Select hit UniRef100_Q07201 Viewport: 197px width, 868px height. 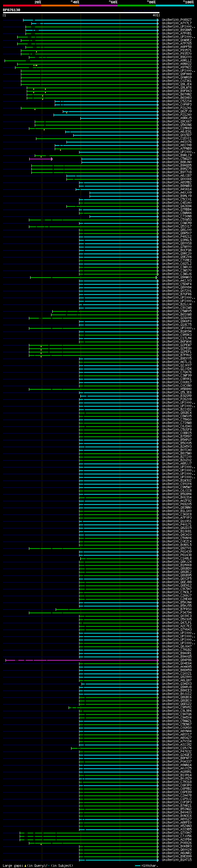point(176,291)
